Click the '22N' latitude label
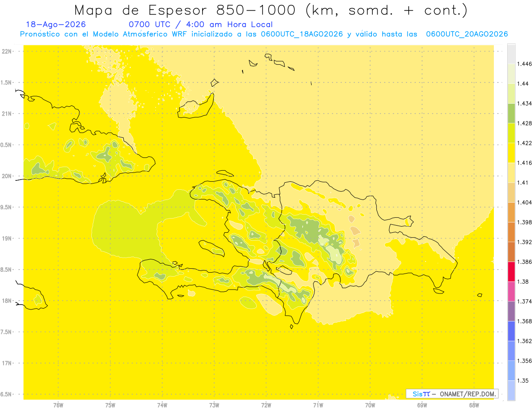 (x=7, y=51)
